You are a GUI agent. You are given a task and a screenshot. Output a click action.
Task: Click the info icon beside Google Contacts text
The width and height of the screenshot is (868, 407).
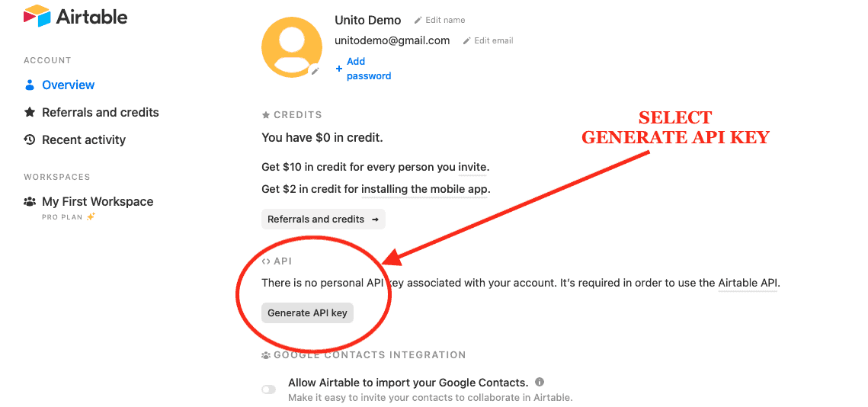pyautogui.click(x=540, y=382)
